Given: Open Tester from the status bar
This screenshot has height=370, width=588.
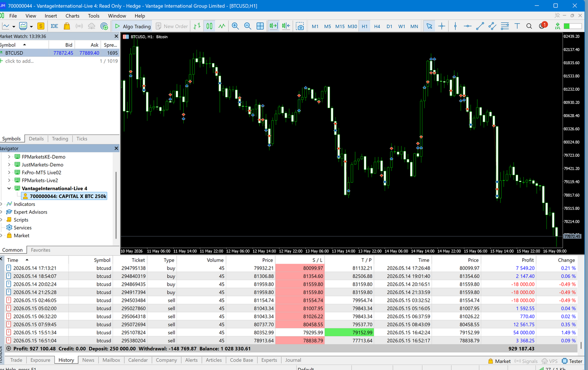Looking at the screenshot, I should [572, 361].
